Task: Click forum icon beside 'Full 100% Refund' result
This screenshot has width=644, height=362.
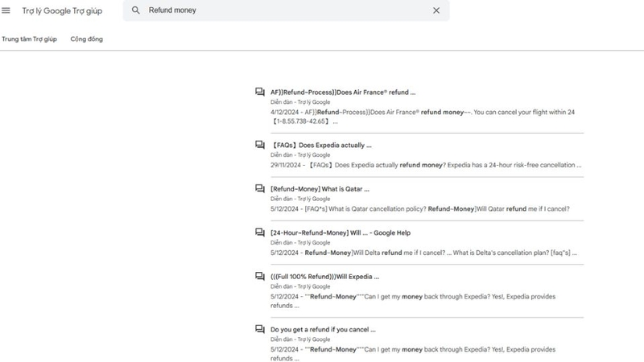Action: pos(259,276)
